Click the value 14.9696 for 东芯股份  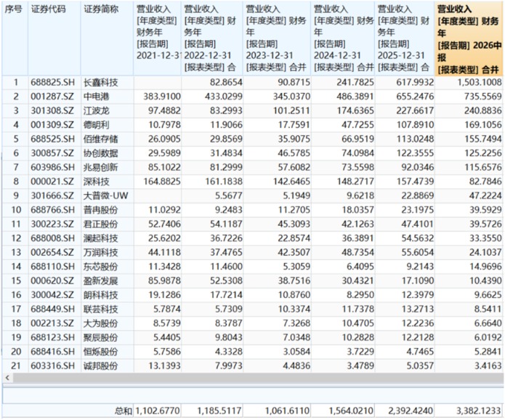485,267
